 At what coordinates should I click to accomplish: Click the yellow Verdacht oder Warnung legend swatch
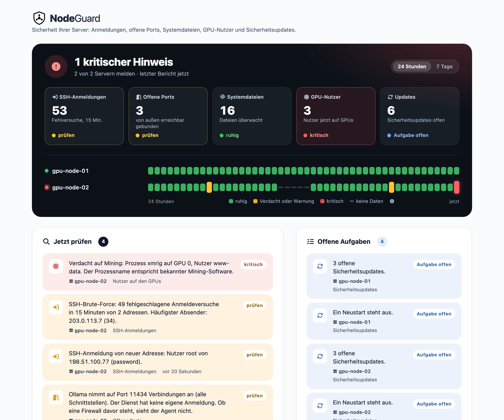255,201
